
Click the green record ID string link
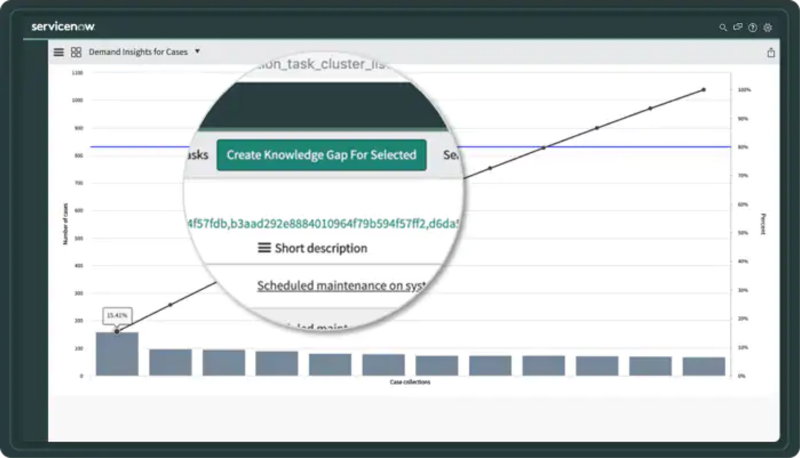[x=322, y=223]
